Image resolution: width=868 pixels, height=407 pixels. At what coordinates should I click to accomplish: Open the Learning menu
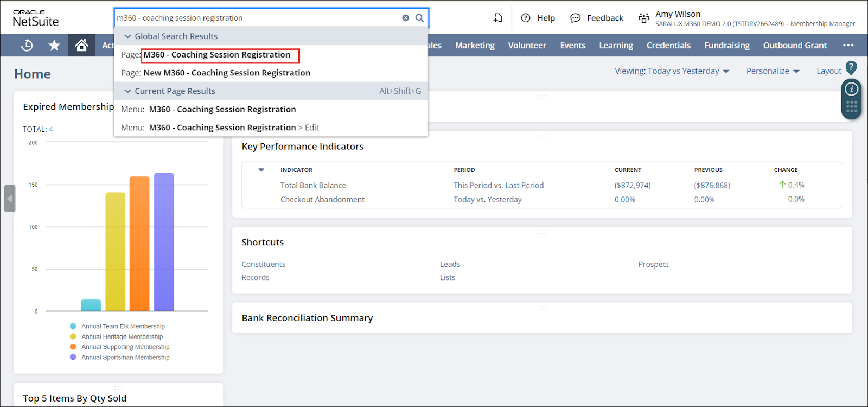(x=616, y=46)
